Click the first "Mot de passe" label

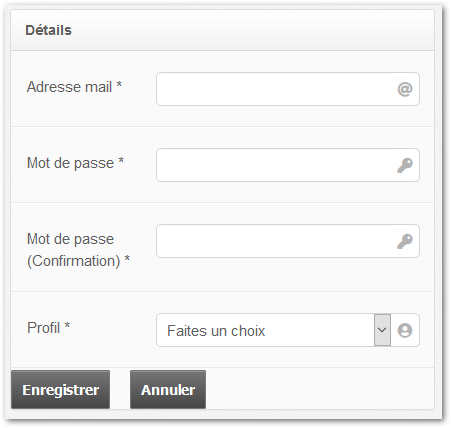tap(70, 163)
